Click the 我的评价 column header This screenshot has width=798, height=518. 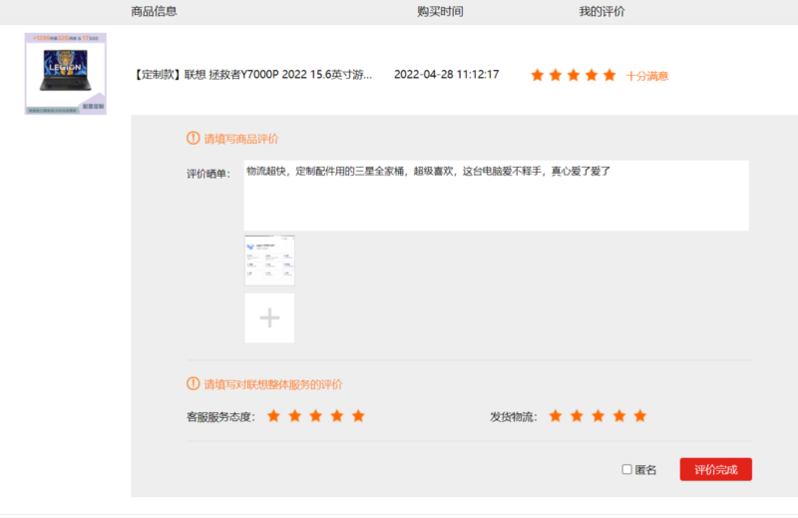[601, 11]
